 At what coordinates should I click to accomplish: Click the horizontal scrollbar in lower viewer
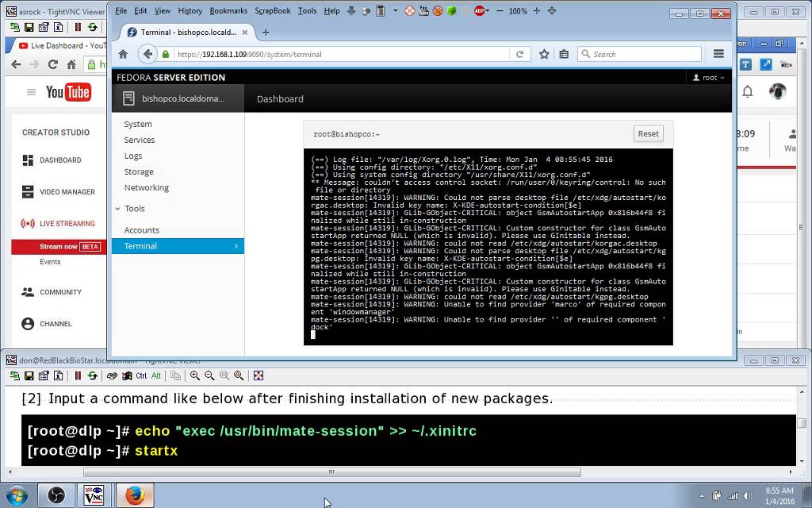[x=331, y=472]
